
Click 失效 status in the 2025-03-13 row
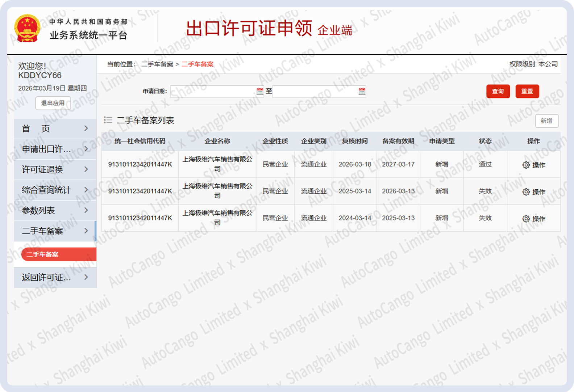pyautogui.click(x=485, y=218)
